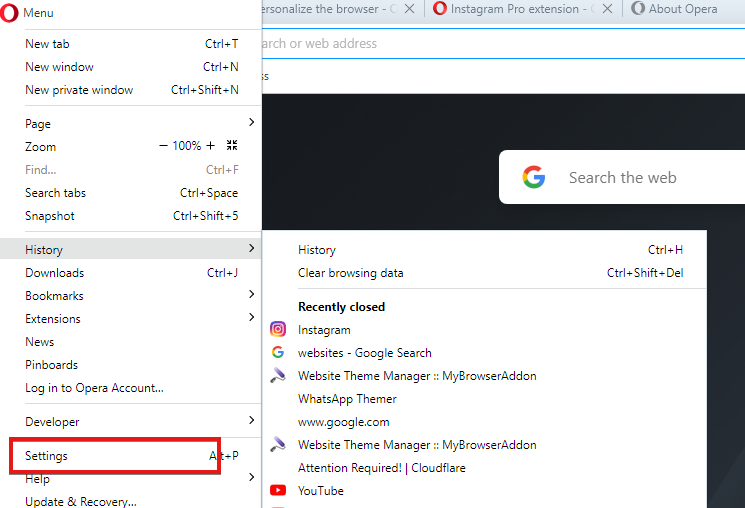Zoom in with the plus button
Screen dimensions: 745x508
pos(210,146)
